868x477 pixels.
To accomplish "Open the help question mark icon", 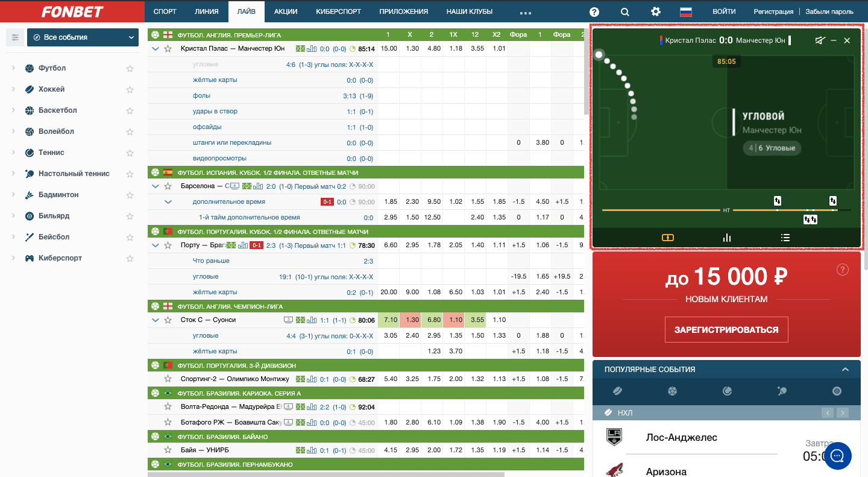I will click(594, 11).
